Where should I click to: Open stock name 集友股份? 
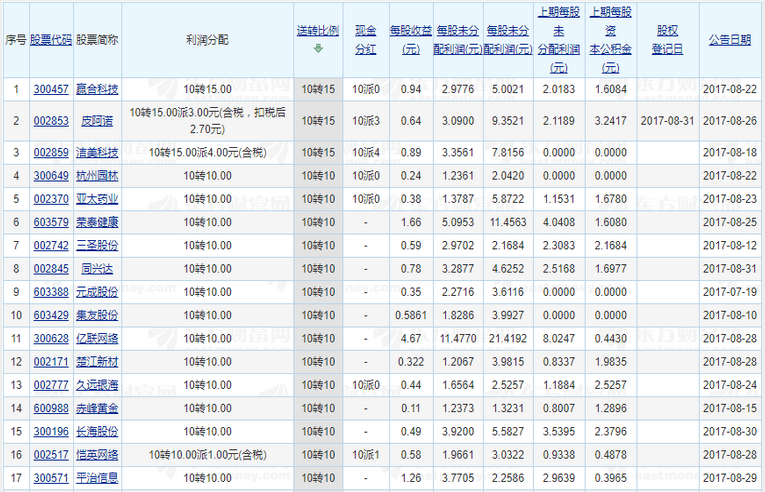[97, 315]
